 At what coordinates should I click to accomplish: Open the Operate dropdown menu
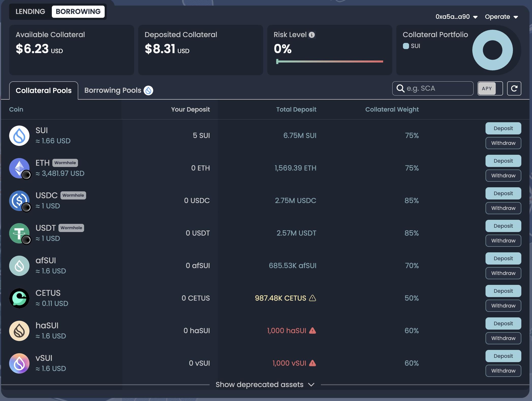pos(501,17)
